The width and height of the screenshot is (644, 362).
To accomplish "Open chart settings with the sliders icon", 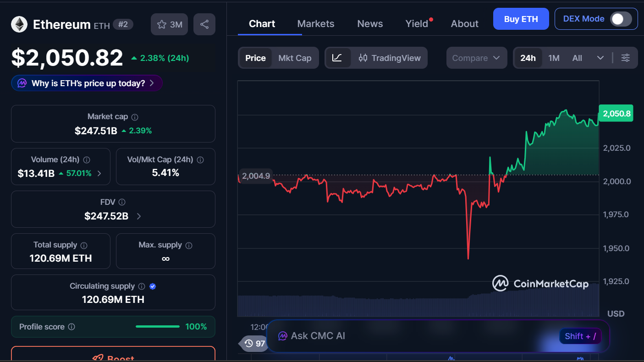I will [x=626, y=58].
